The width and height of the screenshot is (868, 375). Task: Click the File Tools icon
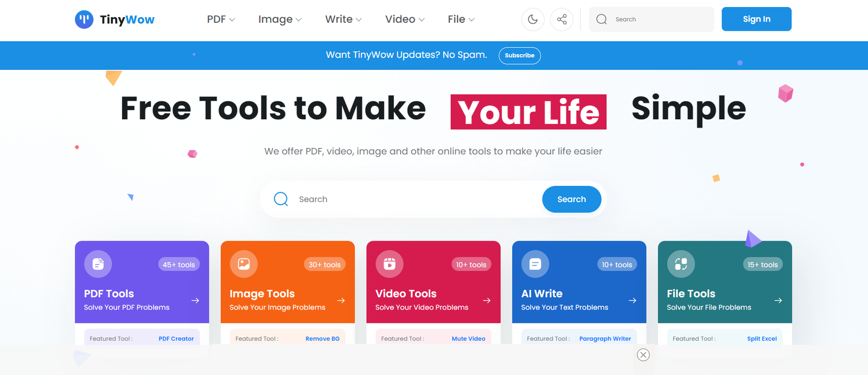pos(681,264)
